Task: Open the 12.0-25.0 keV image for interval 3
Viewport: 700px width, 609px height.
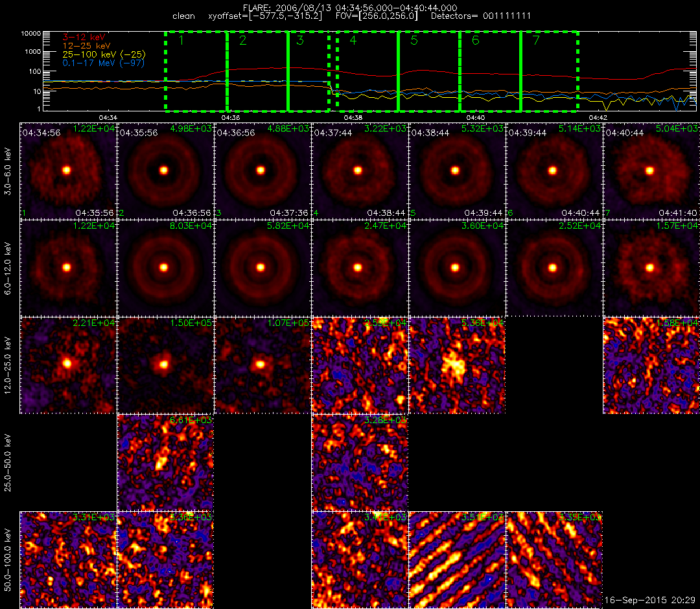Action: click(x=262, y=365)
